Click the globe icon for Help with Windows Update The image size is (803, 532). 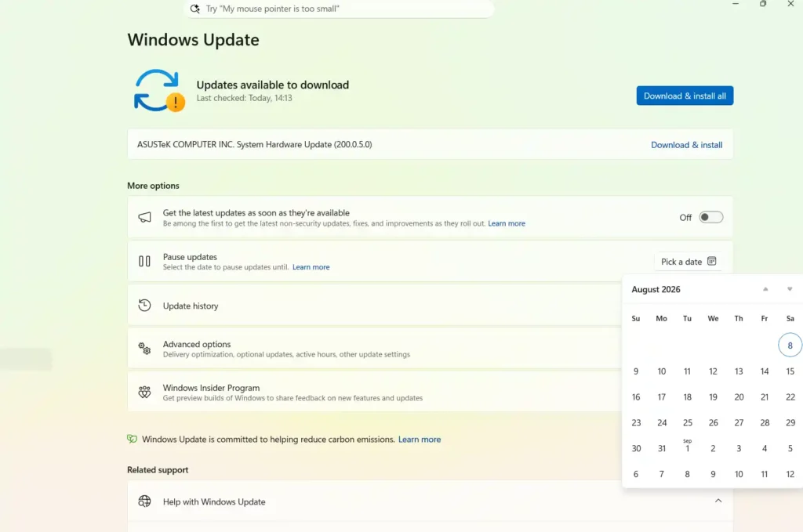point(144,501)
